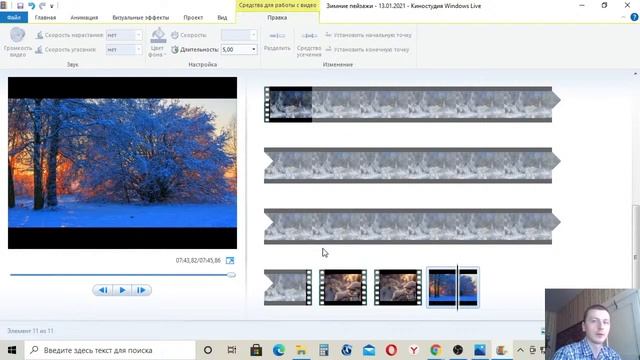Select the first snowy branches clip thumbnail
The image size is (640, 360).
pos(343,287)
